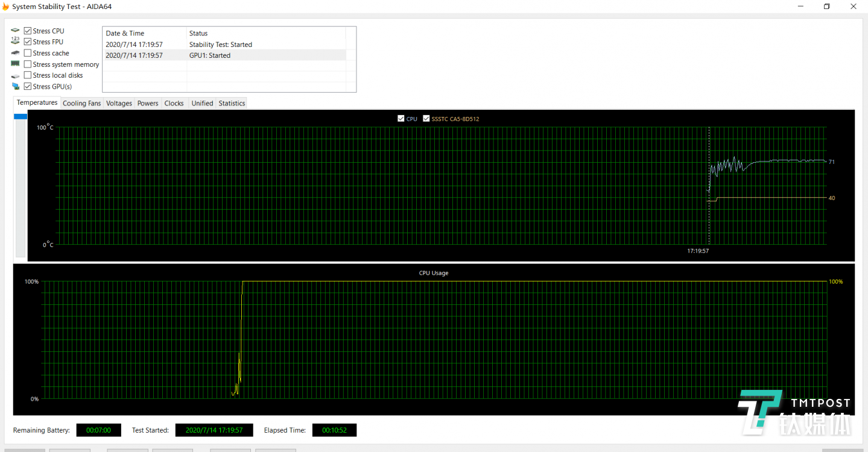Select the Clocks tab
The width and height of the screenshot is (868, 452).
[174, 103]
